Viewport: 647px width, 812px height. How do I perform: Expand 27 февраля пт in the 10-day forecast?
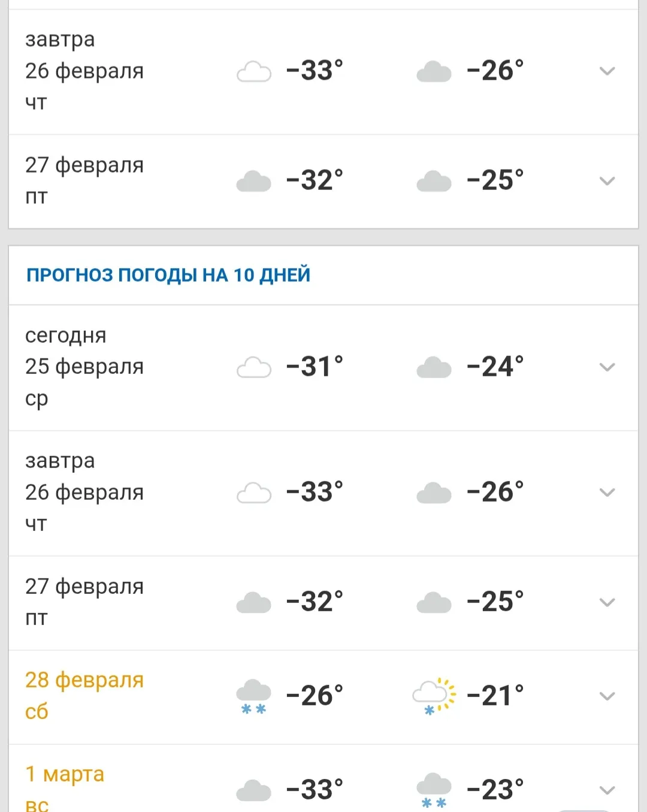click(x=607, y=602)
